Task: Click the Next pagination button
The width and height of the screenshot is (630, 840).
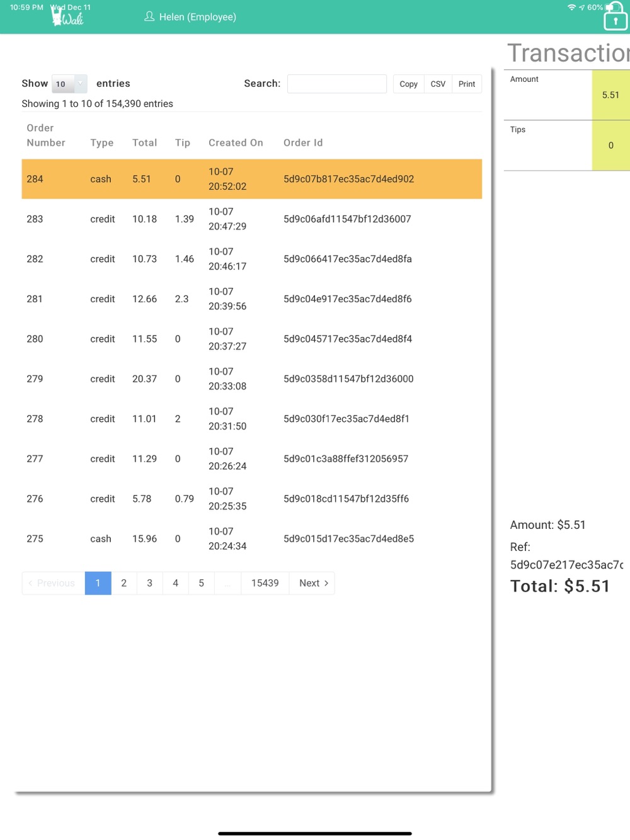Action: click(x=312, y=583)
